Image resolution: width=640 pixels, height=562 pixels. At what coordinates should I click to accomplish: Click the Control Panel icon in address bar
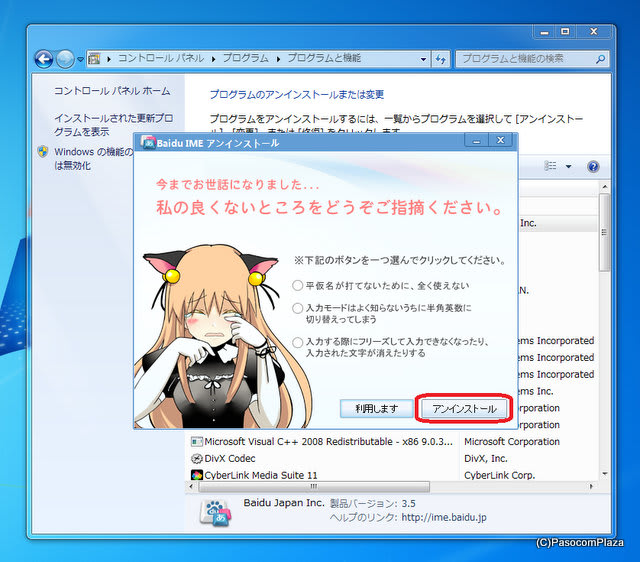94,59
